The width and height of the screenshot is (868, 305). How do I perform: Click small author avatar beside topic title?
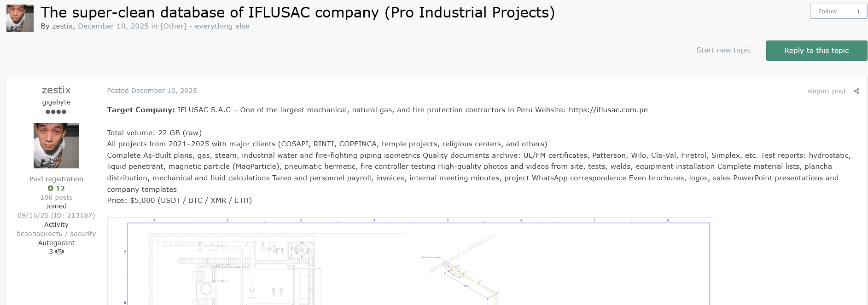point(20,18)
